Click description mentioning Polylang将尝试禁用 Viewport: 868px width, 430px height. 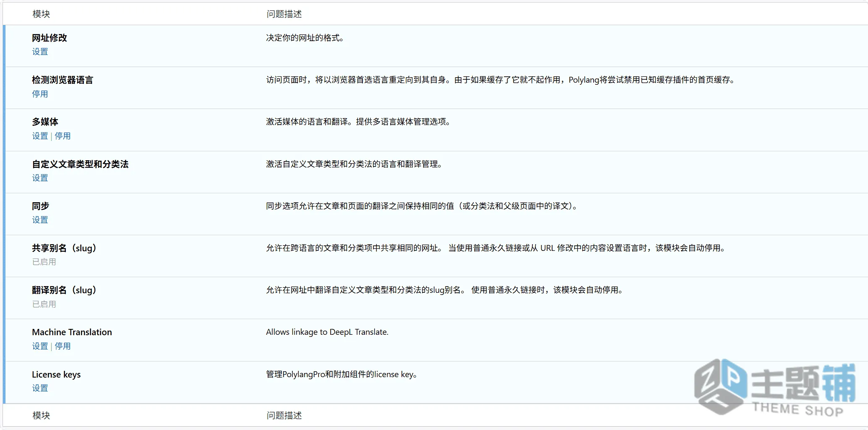pyautogui.click(x=500, y=80)
